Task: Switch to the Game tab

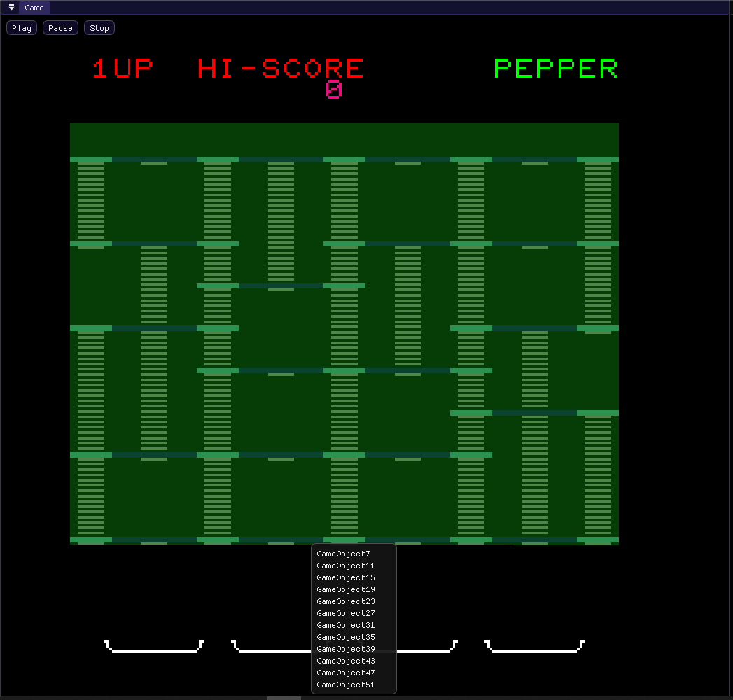Action: click(33, 8)
